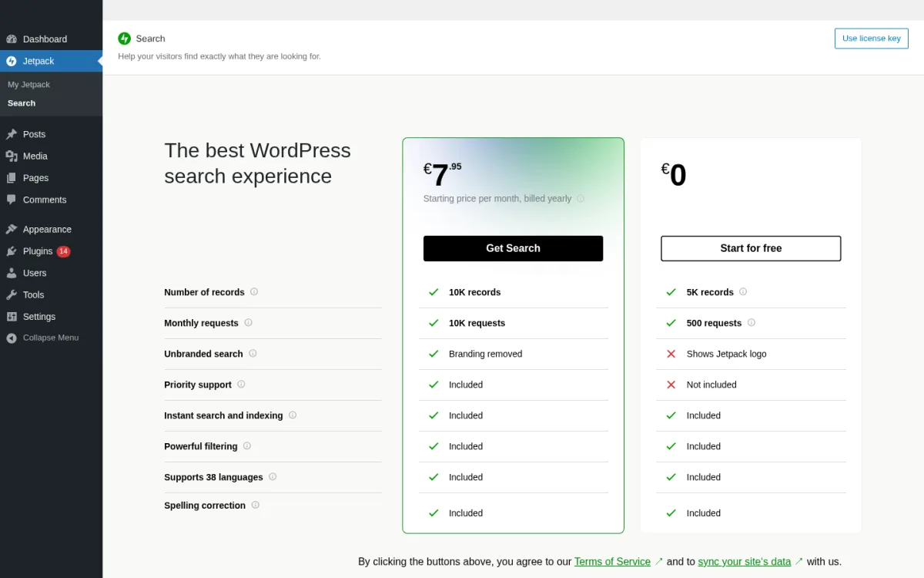Click the Comments bubble icon

12,200
